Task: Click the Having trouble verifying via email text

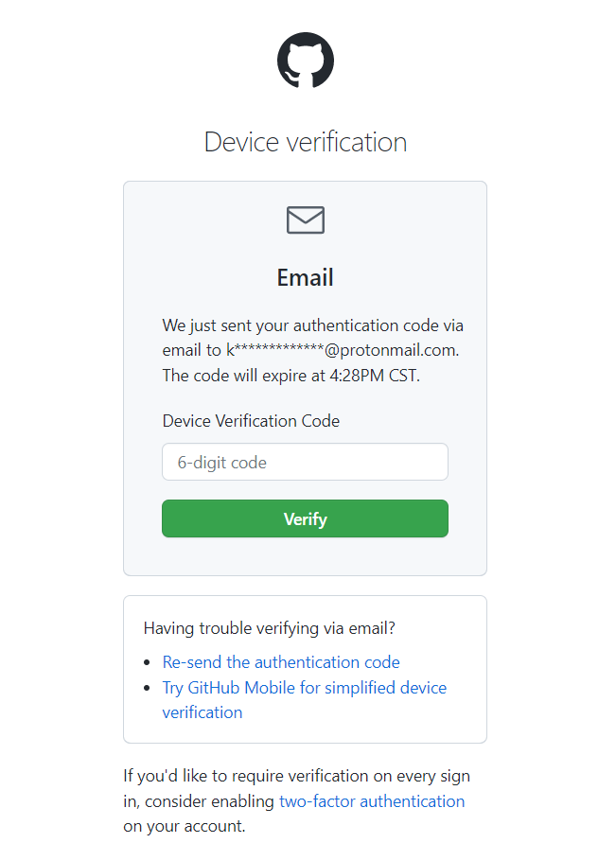Action: 270,628
